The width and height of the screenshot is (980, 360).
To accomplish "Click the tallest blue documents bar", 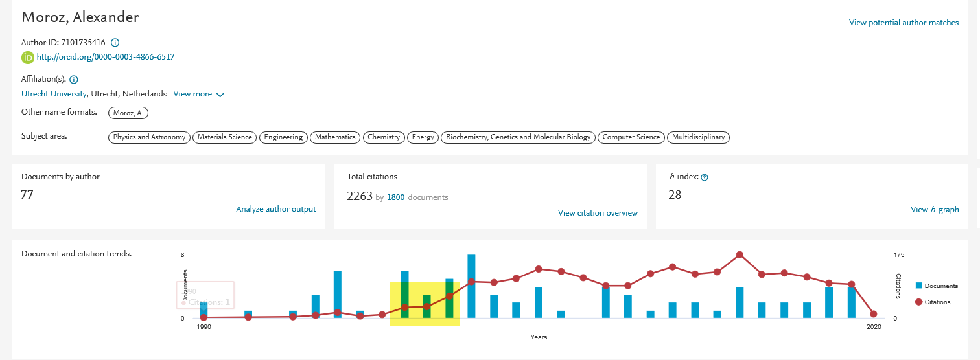I will [x=471, y=286].
